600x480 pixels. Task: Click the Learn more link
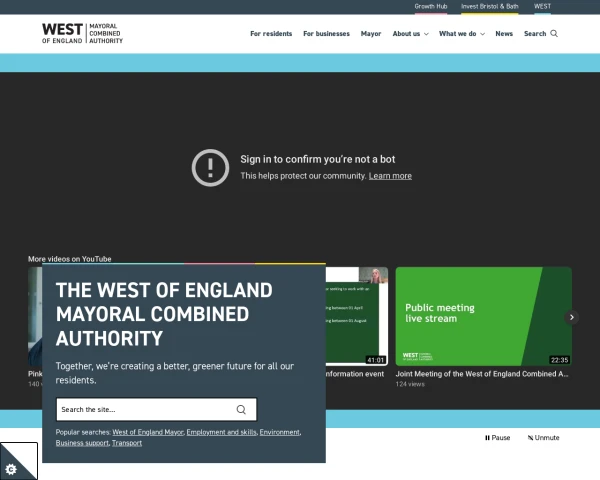pyautogui.click(x=390, y=176)
